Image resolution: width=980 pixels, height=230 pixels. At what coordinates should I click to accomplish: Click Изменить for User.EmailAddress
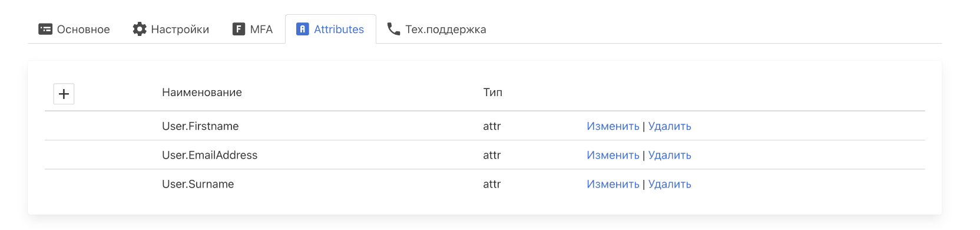(x=613, y=155)
